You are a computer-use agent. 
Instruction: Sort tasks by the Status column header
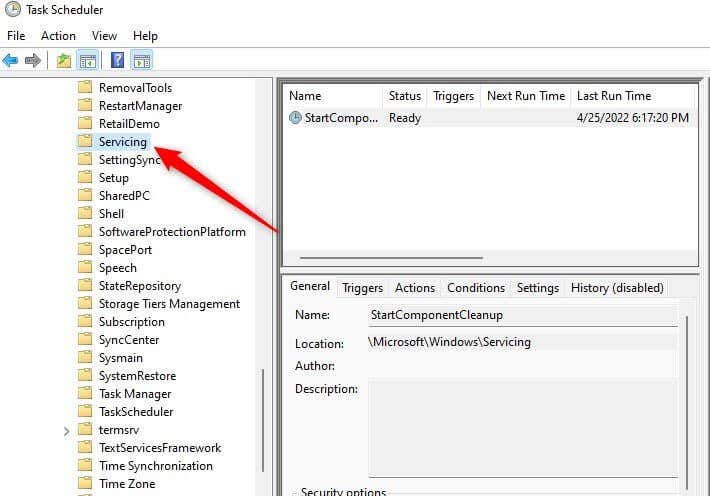coord(405,96)
